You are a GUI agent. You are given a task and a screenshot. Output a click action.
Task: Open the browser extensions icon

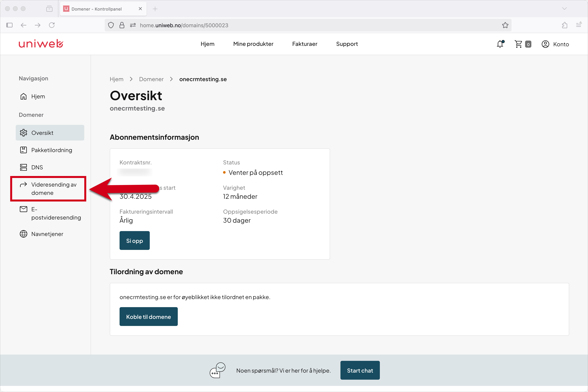564,25
